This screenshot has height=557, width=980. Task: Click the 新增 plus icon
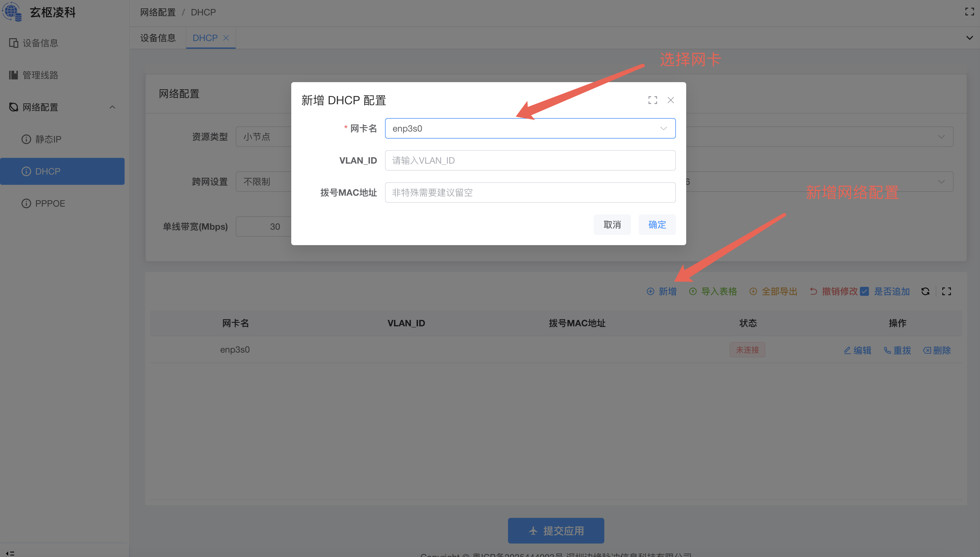(x=651, y=292)
